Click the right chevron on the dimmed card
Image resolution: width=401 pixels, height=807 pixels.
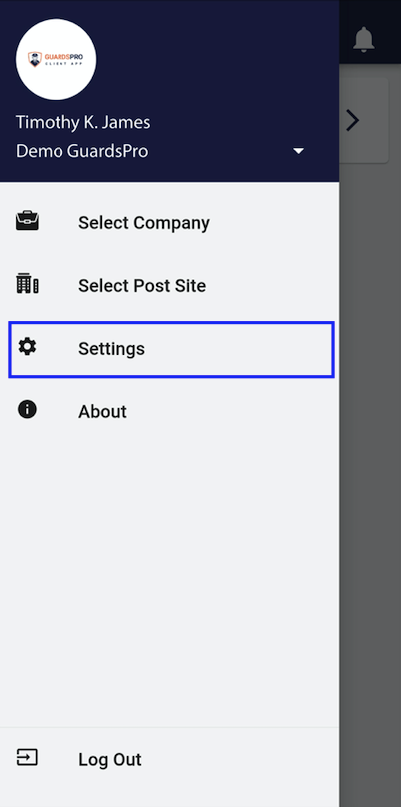coord(352,120)
